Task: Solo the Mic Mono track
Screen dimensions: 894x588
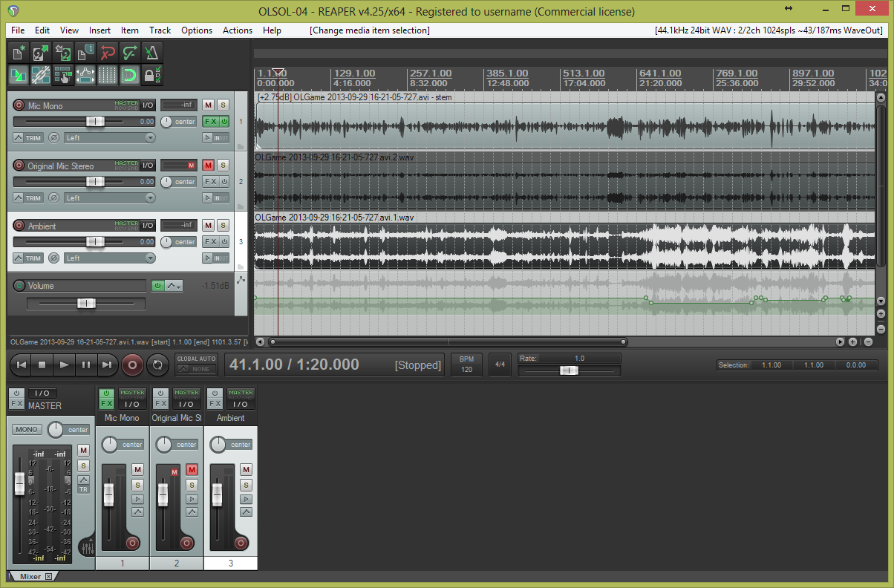Action: [x=222, y=105]
